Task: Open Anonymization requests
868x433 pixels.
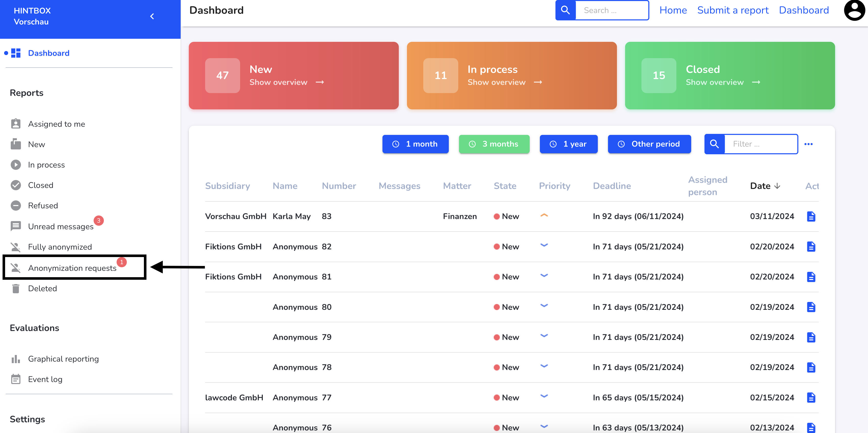Action: point(72,268)
